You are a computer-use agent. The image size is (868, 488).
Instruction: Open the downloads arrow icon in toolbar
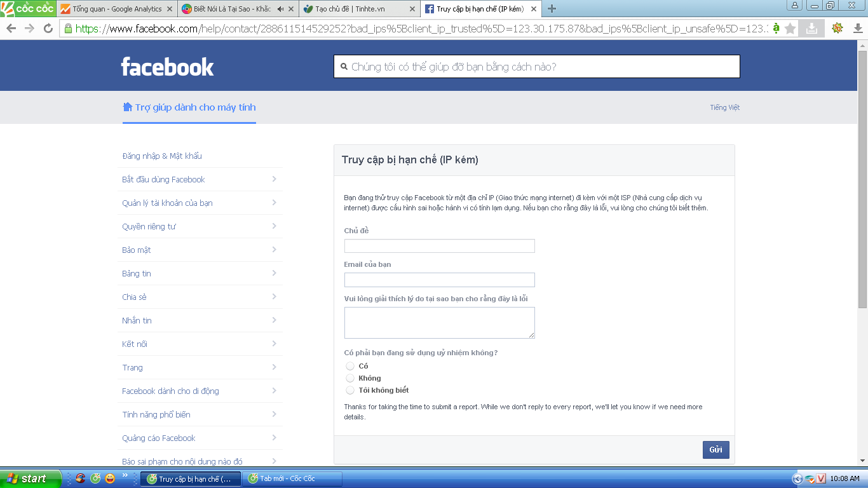click(857, 29)
